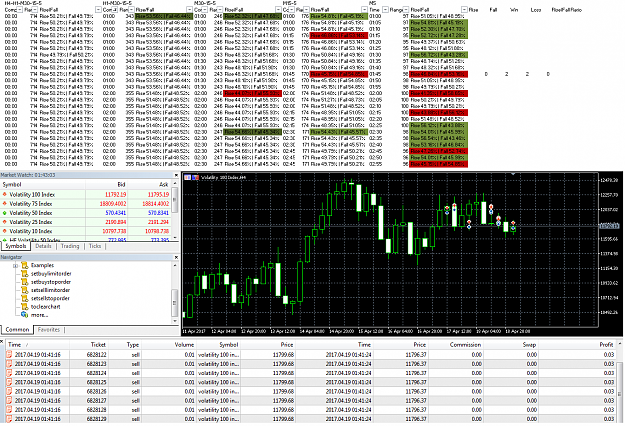The image size is (625, 426).
Task: Select toclearchart script in Navigator
Action: click(x=45, y=307)
